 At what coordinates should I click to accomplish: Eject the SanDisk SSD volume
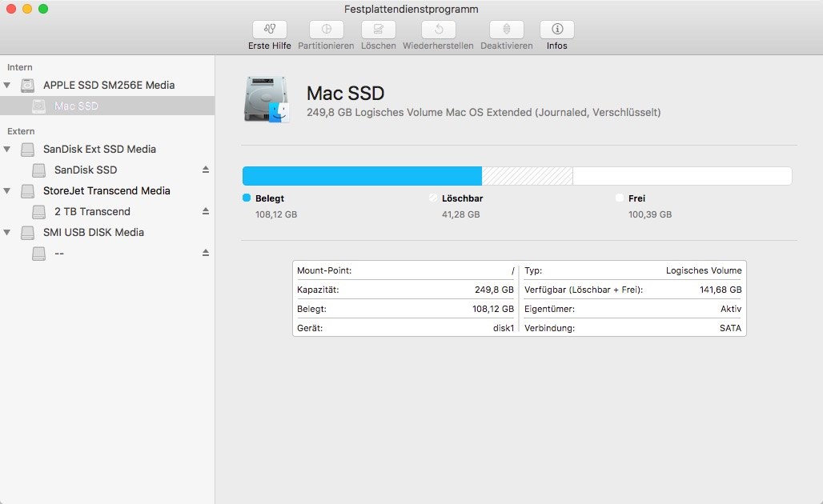[206, 170]
